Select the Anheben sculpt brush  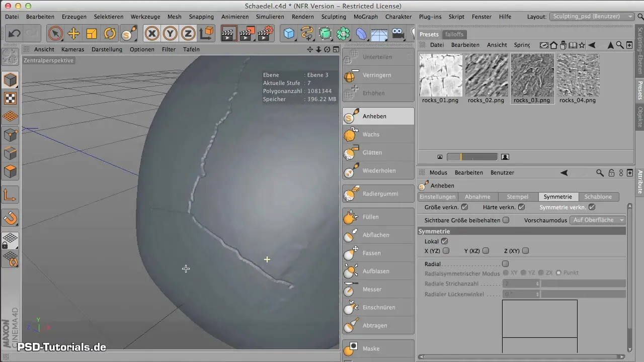[x=378, y=116]
